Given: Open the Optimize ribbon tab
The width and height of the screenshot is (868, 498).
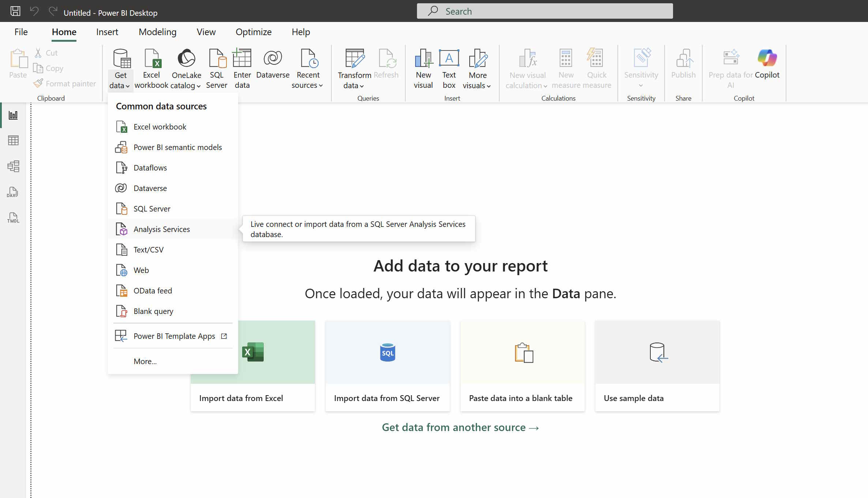Looking at the screenshot, I should [253, 32].
